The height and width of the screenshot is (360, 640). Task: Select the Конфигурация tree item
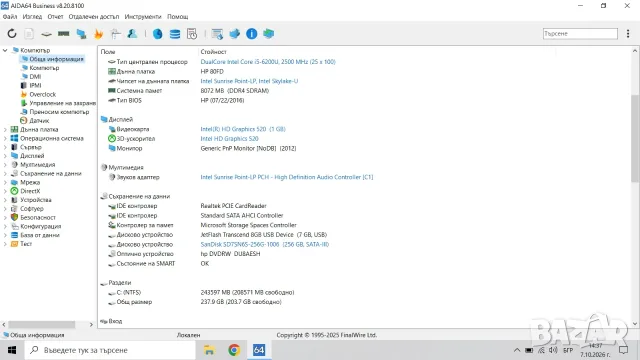point(41,226)
